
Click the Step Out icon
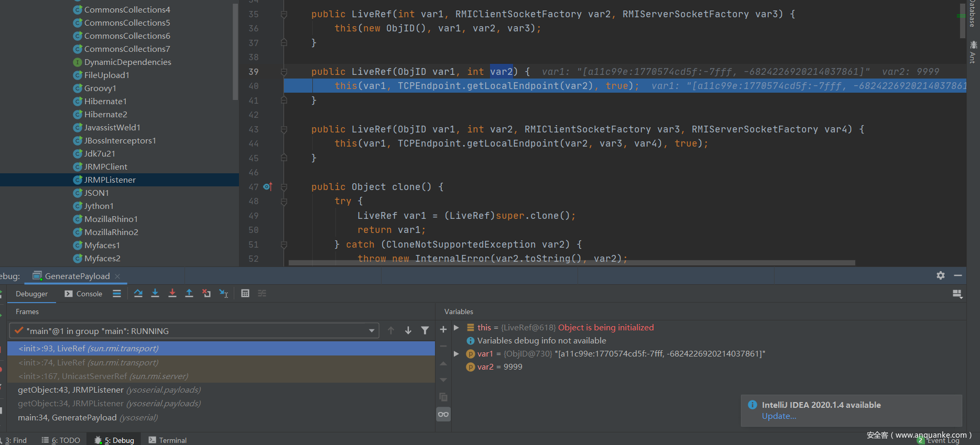pyautogui.click(x=189, y=294)
